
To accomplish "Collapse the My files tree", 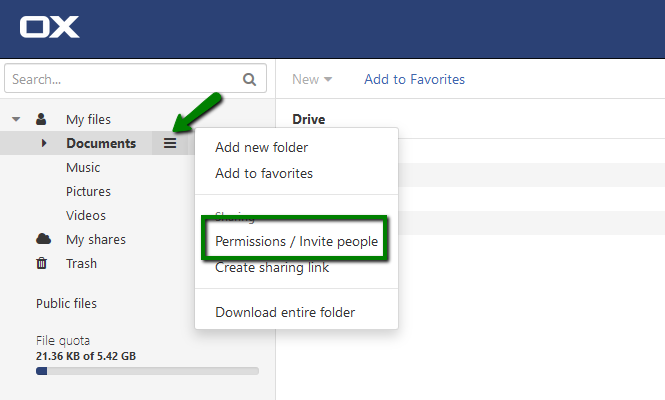I will click(x=16, y=119).
